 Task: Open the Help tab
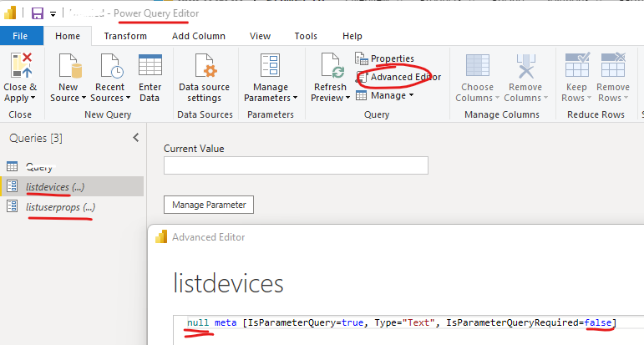point(352,36)
